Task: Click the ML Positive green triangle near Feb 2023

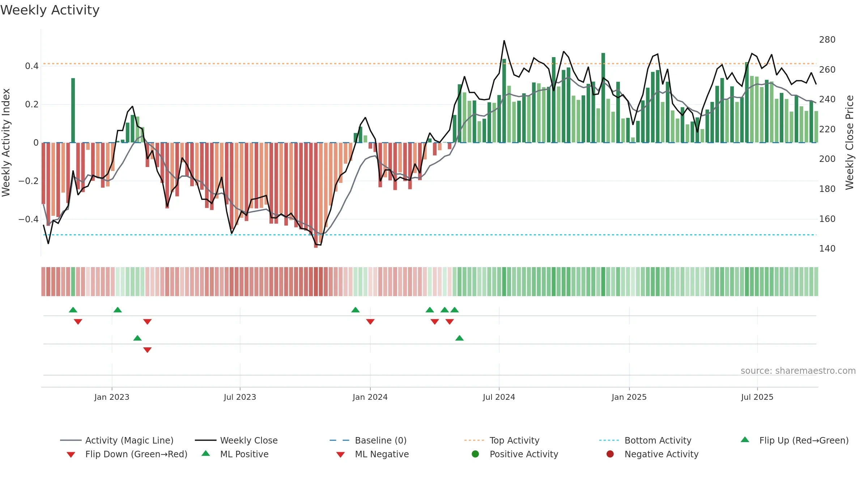Action: tap(137, 338)
